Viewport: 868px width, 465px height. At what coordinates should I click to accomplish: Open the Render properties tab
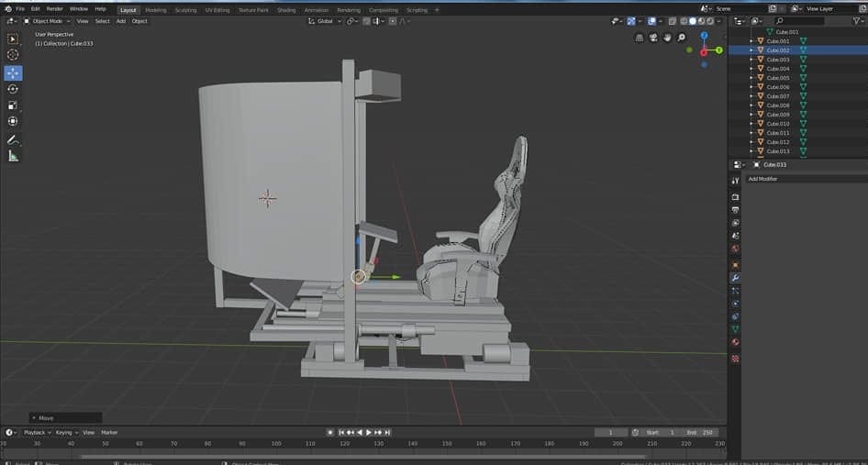pyautogui.click(x=735, y=197)
